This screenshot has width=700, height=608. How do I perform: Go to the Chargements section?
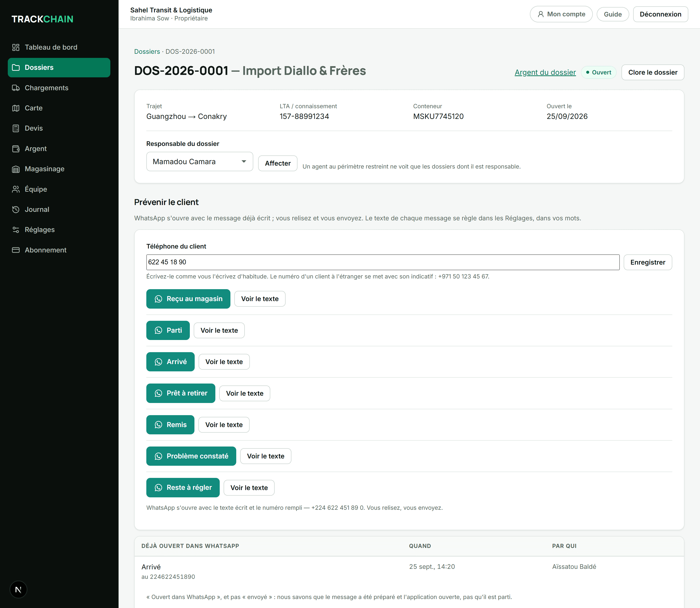59,88
